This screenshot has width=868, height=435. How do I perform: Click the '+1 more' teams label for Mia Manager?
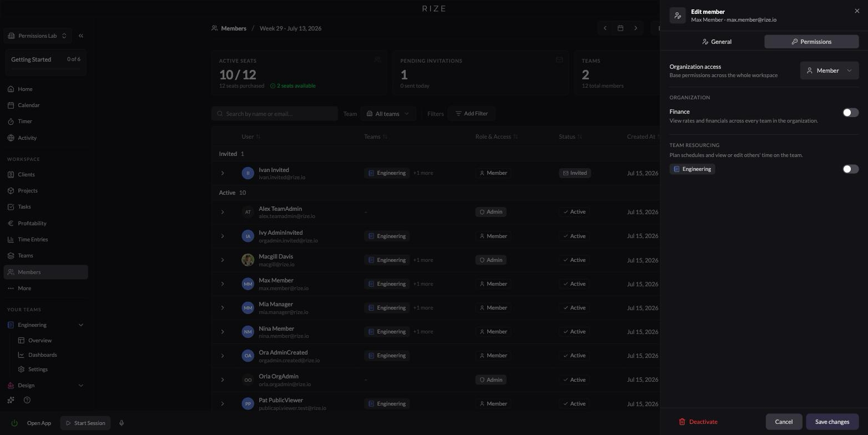pyautogui.click(x=423, y=308)
